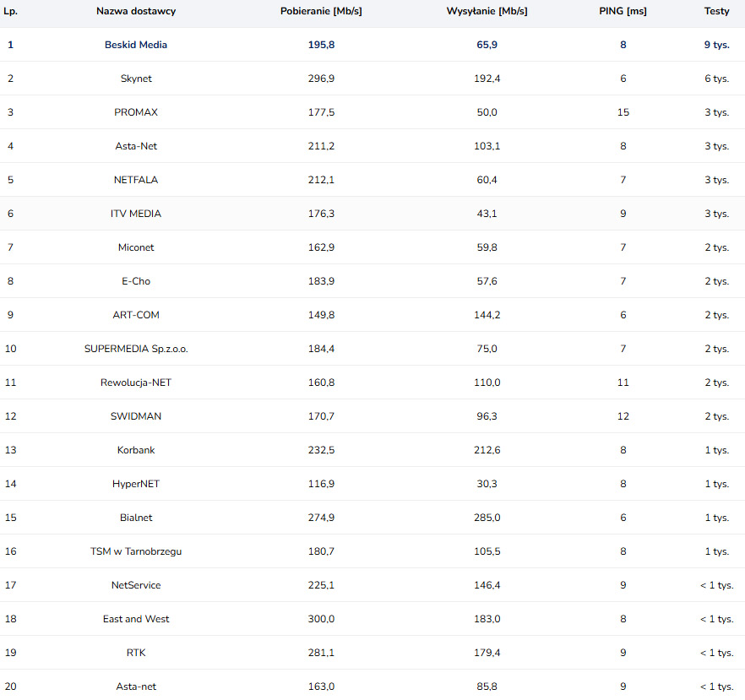Select the E-Cho provider name

(x=136, y=280)
